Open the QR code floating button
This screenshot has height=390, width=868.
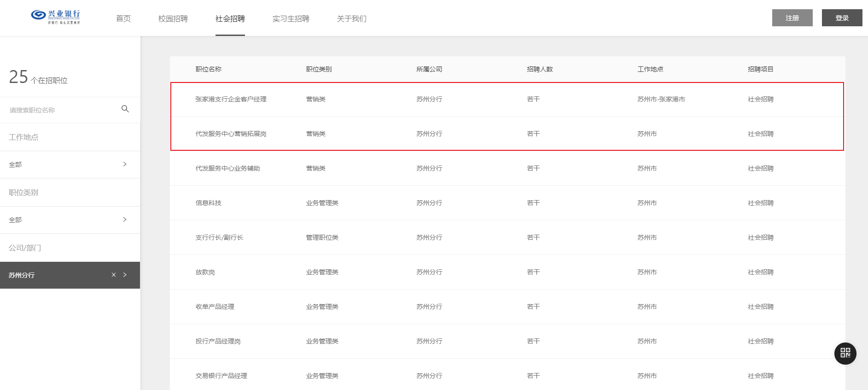click(845, 353)
